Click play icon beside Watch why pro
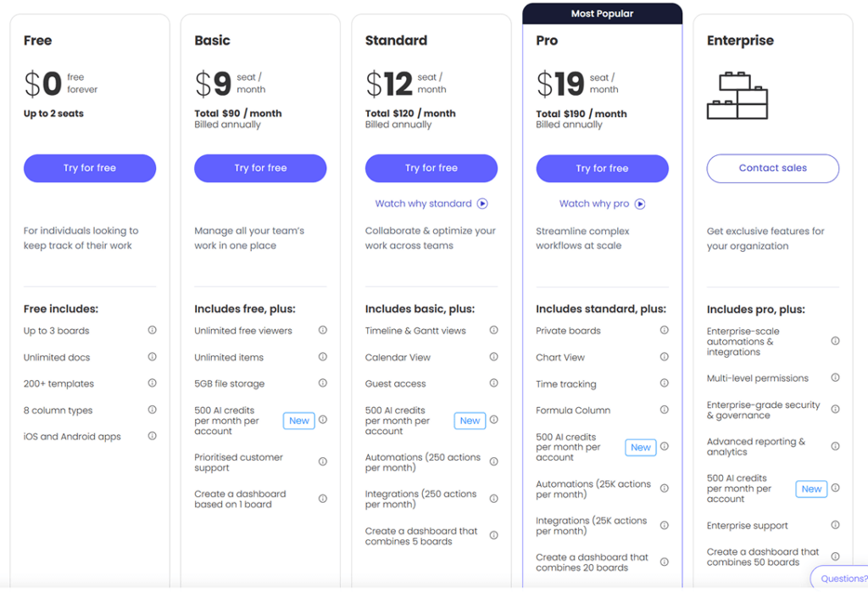 (640, 204)
